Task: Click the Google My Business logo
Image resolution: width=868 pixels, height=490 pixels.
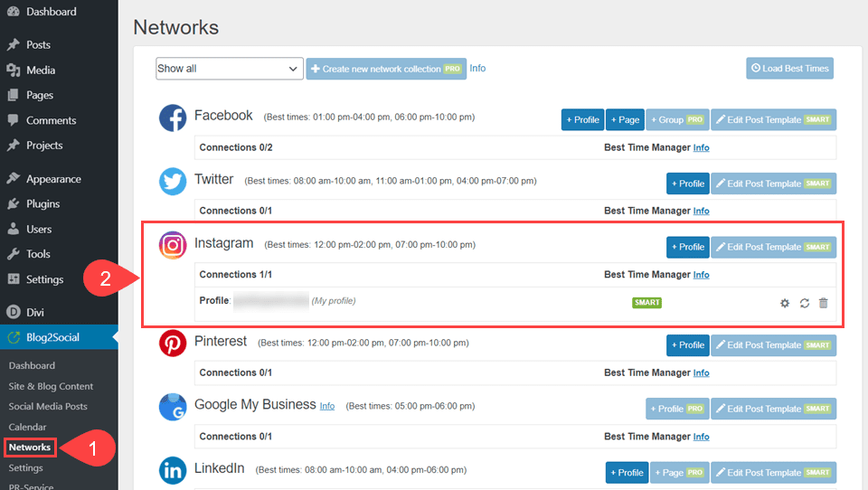Action: [173, 407]
